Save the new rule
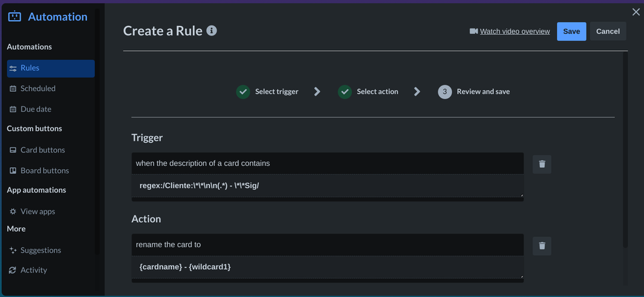The width and height of the screenshot is (644, 297). point(571,31)
